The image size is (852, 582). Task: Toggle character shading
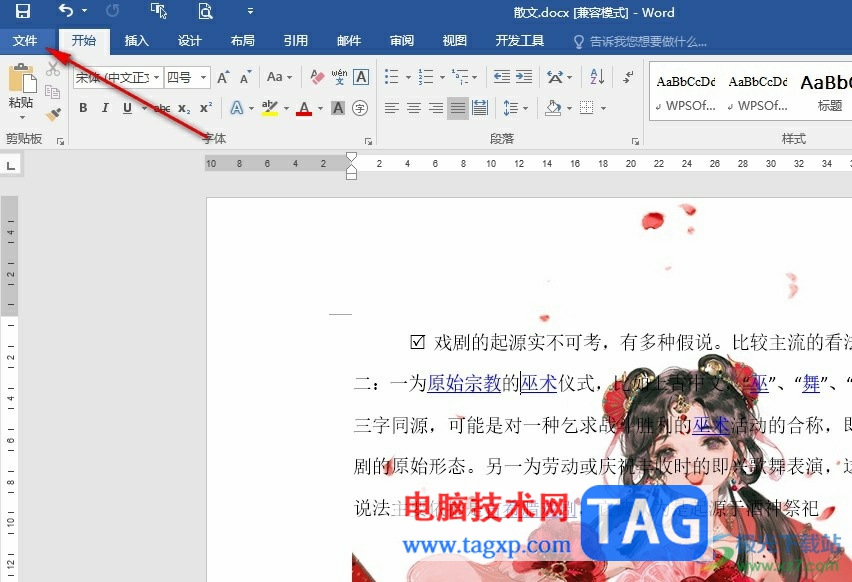[x=338, y=108]
